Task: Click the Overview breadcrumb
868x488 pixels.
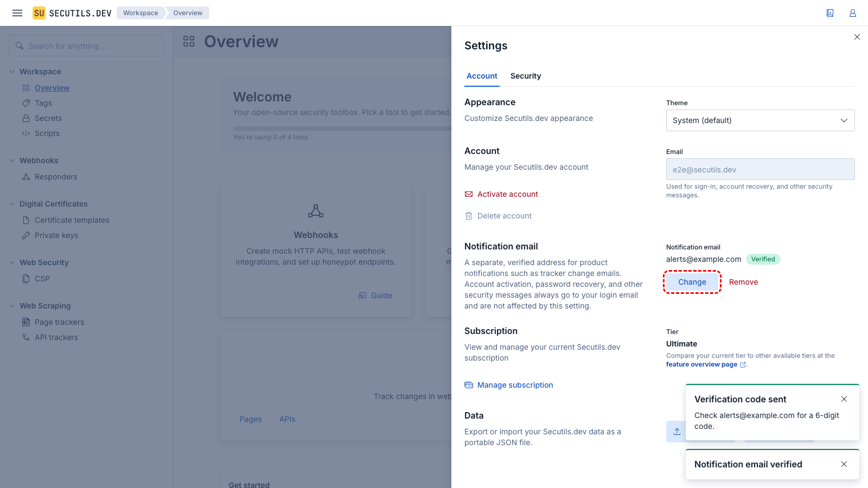Action: click(x=188, y=13)
